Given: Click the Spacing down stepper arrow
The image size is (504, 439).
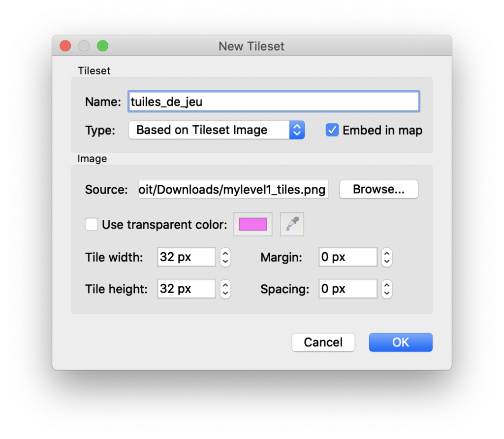Looking at the screenshot, I should pyautogui.click(x=386, y=292).
